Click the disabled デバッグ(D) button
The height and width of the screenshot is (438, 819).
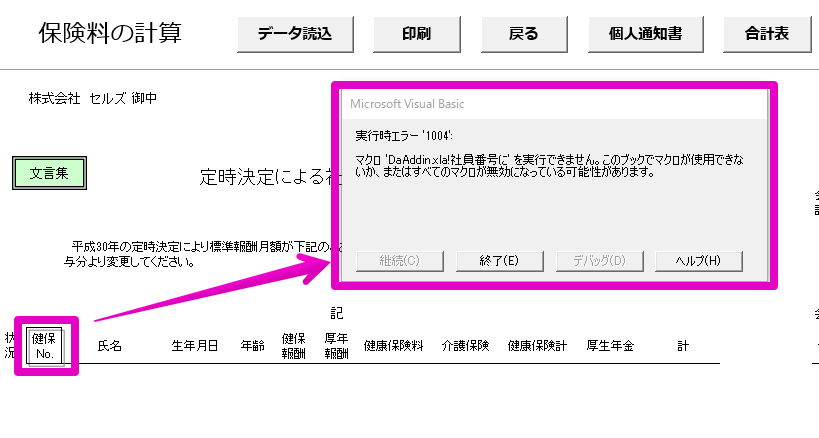tap(599, 261)
